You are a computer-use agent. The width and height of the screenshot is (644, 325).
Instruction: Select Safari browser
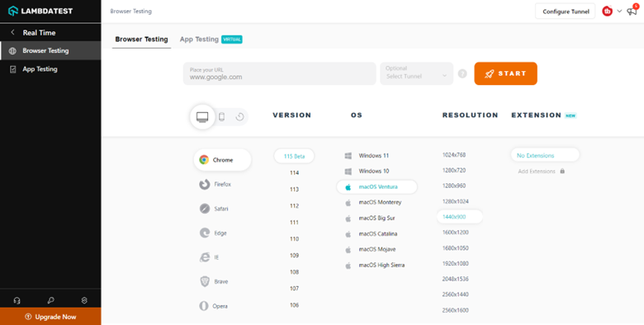tap(214, 209)
